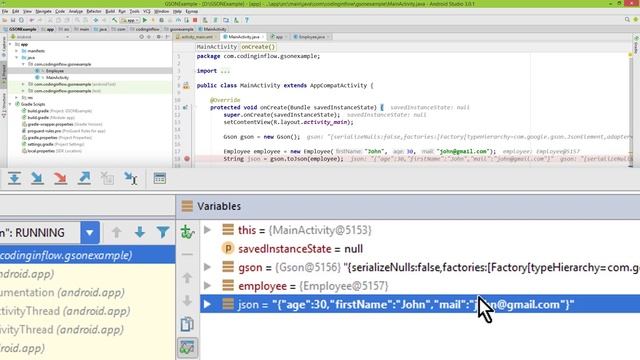
Task: Open the app run configuration dropdown
Action: 130,20
